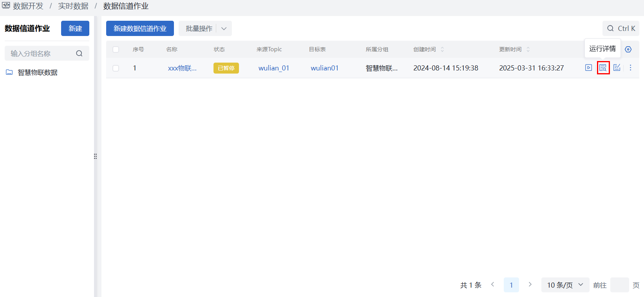
Task: Click the code icon beside 数据开发
Action: [x=6, y=5]
